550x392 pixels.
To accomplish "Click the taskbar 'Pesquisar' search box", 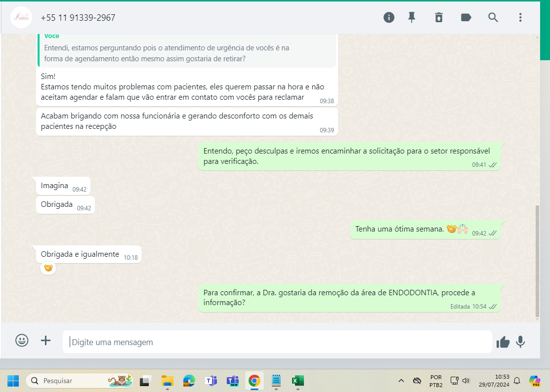I will [x=79, y=381].
